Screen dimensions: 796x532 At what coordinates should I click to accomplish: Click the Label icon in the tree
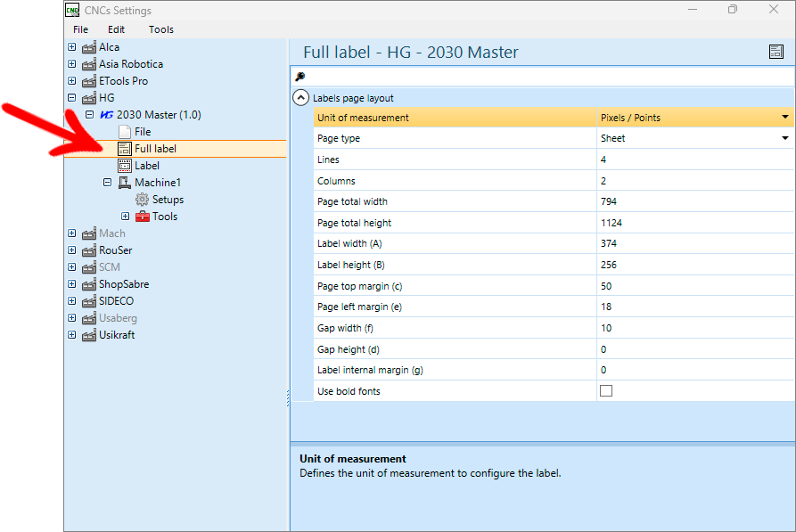pyautogui.click(x=125, y=166)
